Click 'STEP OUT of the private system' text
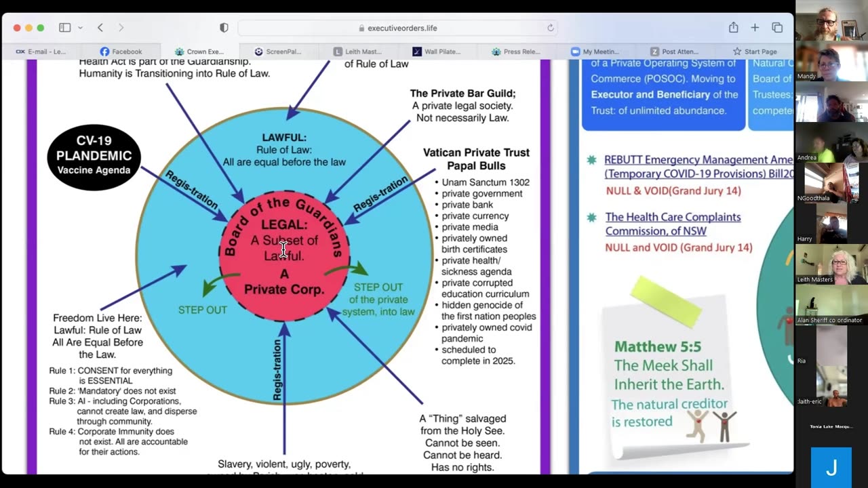The height and width of the screenshot is (488, 868). pyautogui.click(x=378, y=300)
